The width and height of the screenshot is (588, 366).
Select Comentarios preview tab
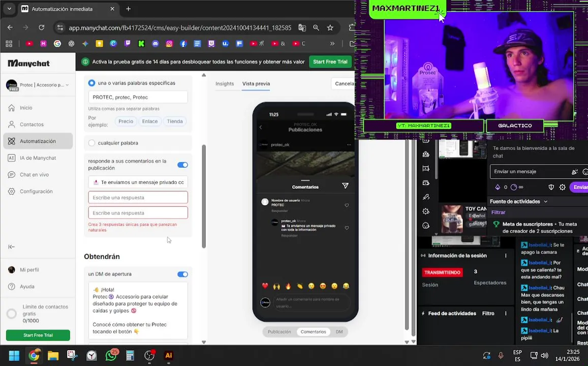[313, 332]
